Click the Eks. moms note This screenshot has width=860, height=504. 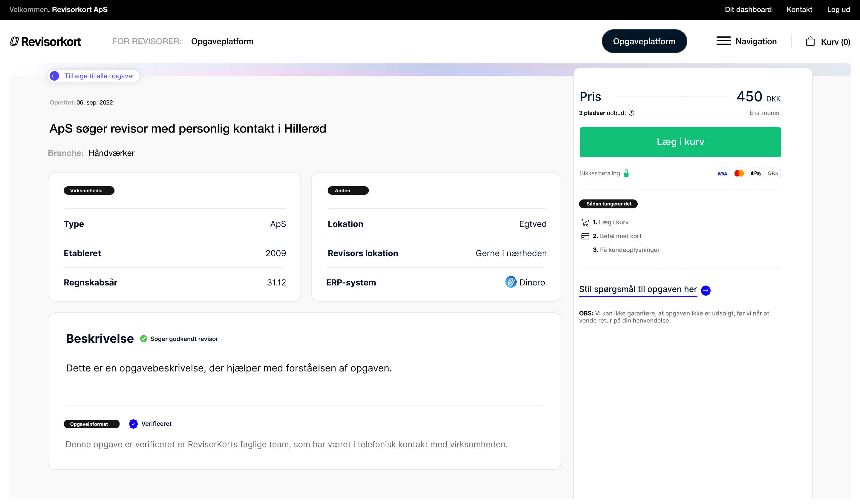click(x=764, y=113)
